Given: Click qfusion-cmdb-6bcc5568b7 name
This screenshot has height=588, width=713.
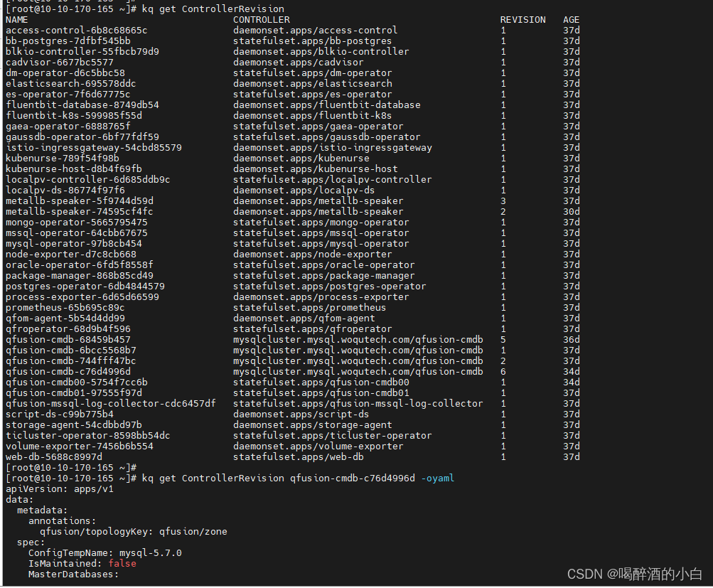Looking at the screenshot, I should [71, 351].
